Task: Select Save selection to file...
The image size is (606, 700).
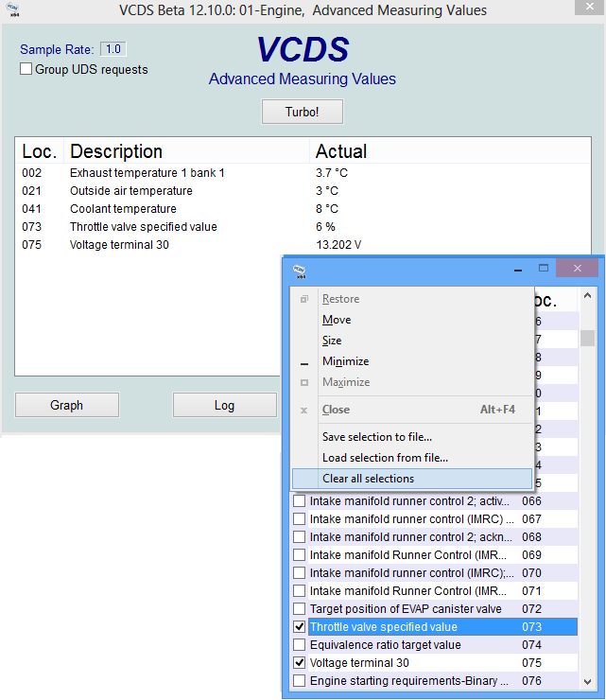Action: point(412,437)
